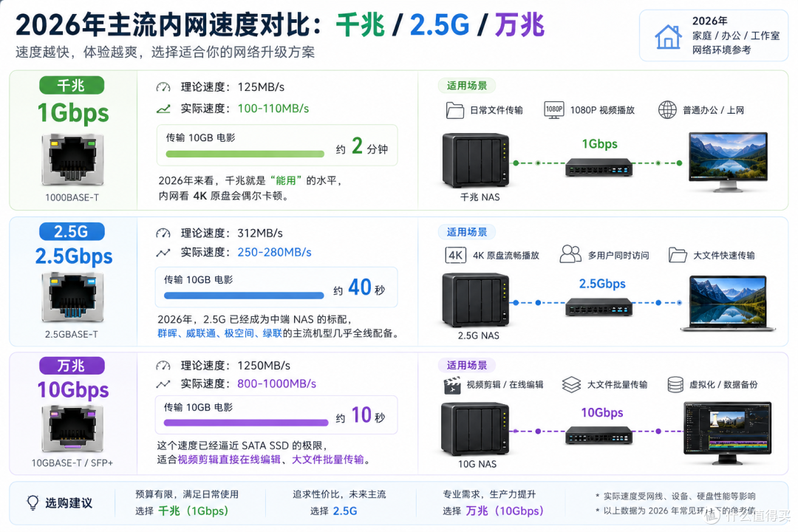Viewport: 798px width, 532px height.
Task: Click the 4K icon beside 4K 原盘流畅播放
Action: (455, 255)
